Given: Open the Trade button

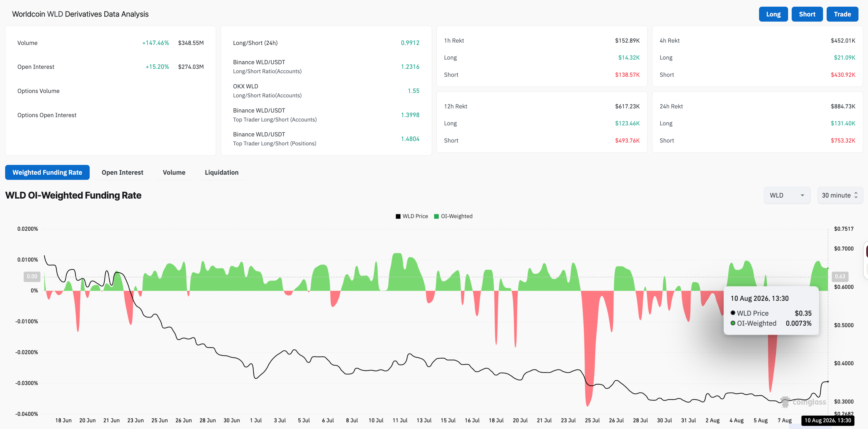Looking at the screenshot, I should coord(842,14).
